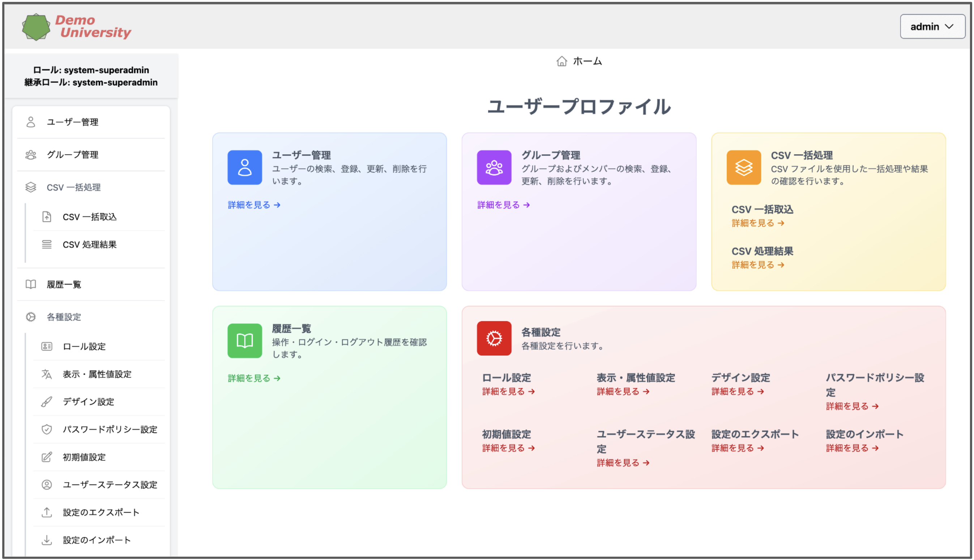Click the red 各種設定 gear icon
Viewport: 974px width, 560px height.
pyautogui.click(x=494, y=338)
